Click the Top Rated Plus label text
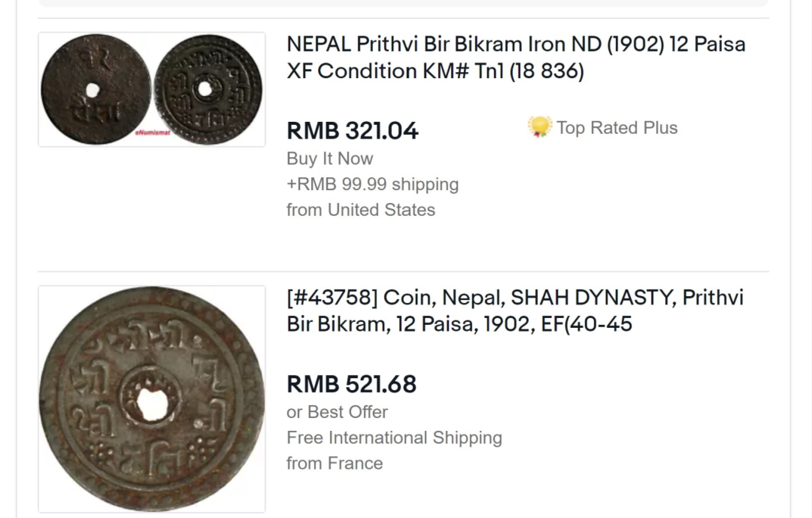The height and width of the screenshot is (518, 812). tap(617, 128)
